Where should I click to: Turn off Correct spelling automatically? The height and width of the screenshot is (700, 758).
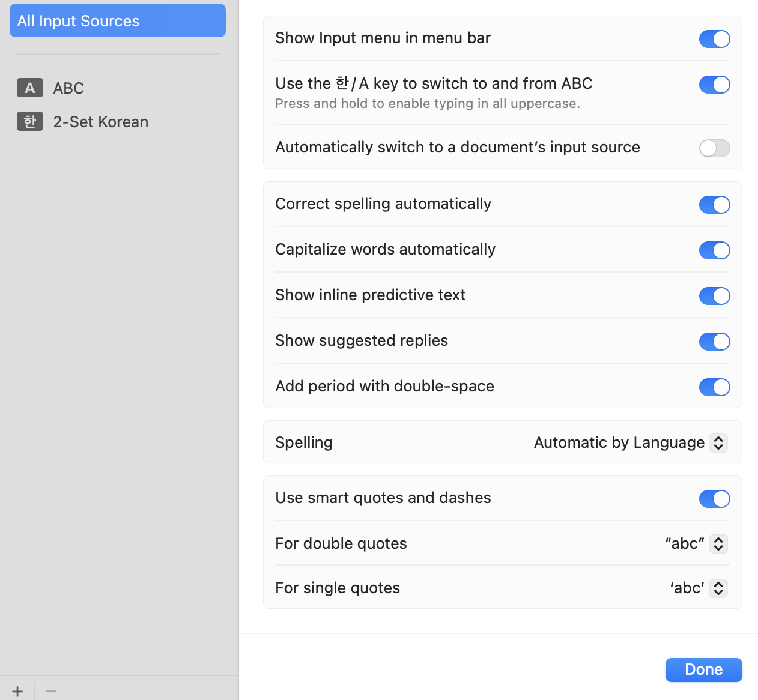pos(714,205)
